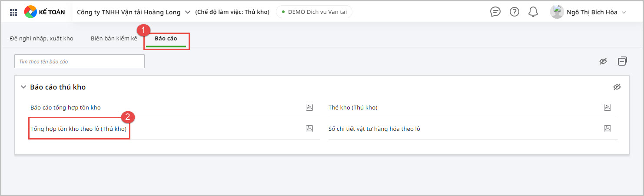
Task: Switch to Đề nghị nhập, xuất kho tab
Action: 42,39
